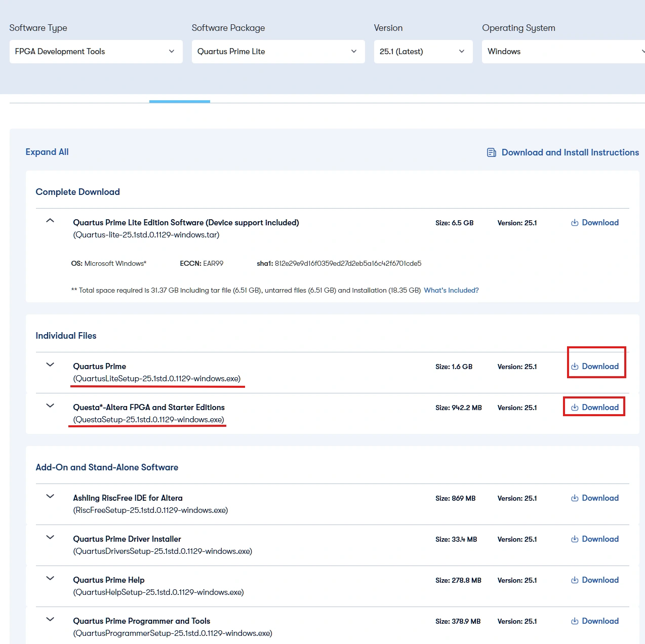Open the What's Included? link
645x644 pixels.
(451, 290)
